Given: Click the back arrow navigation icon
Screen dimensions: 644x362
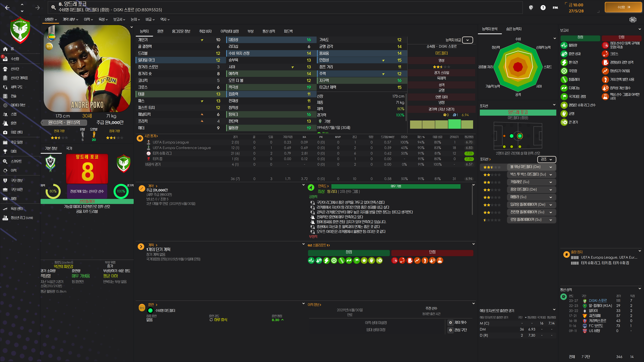Looking at the screenshot, I should click(7, 8).
